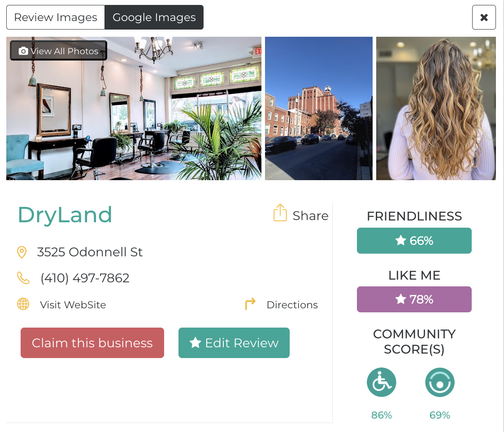Click the share upload icon
This screenshot has width=504, height=432.
click(x=280, y=212)
